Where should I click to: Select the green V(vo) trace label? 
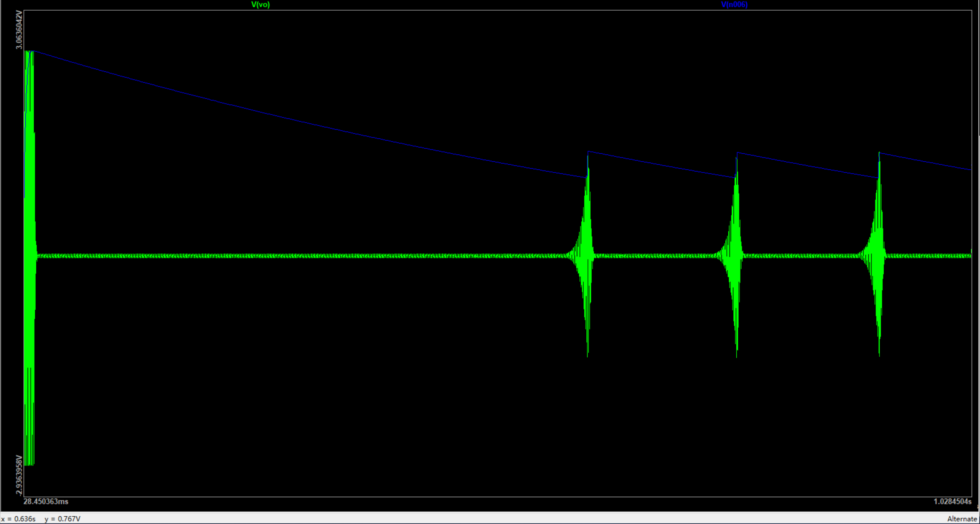[x=260, y=5]
